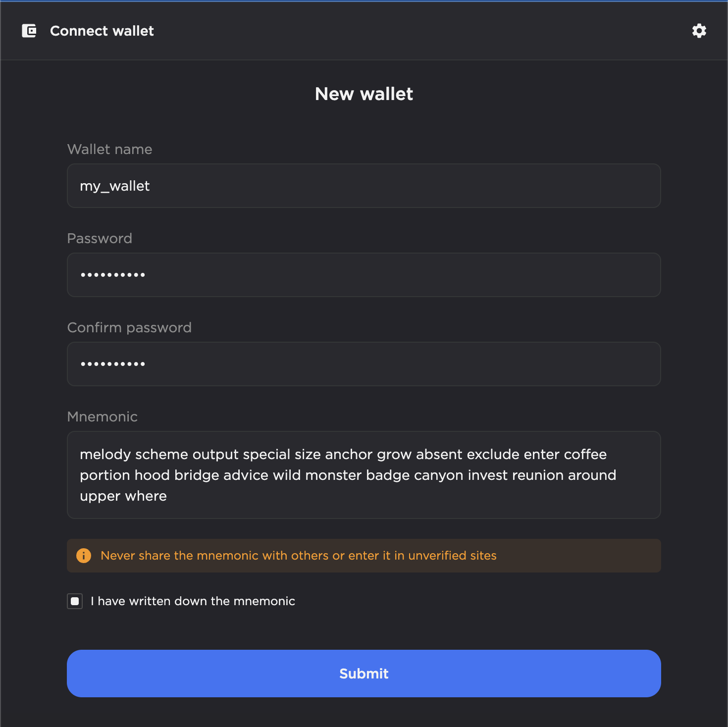The width and height of the screenshot is (728, 727).
Task: Click the 'Connect wallet' header title
Action: [x=102, y=31]
